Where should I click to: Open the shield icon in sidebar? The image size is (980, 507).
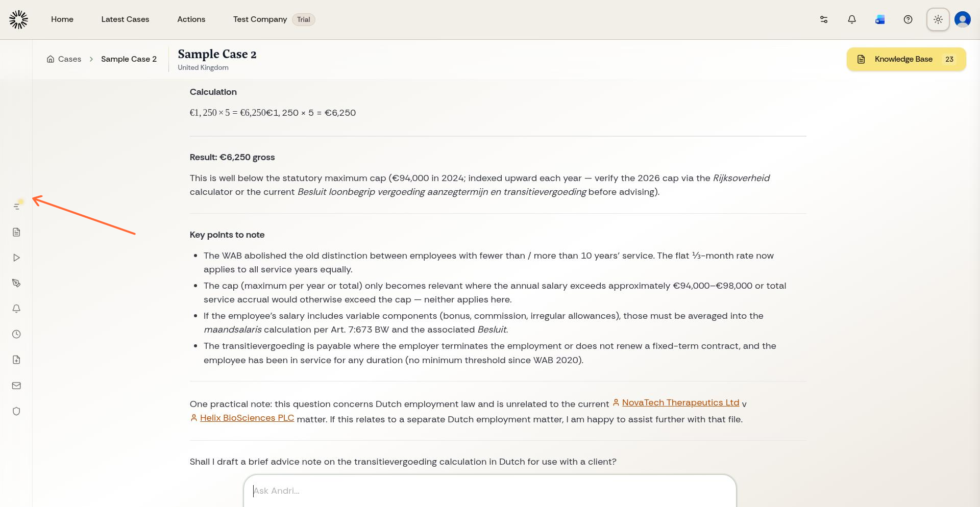tap(16, 411)
